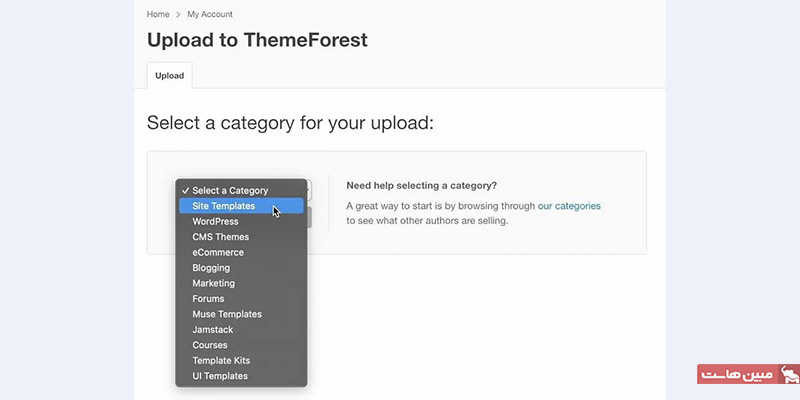Go to Home in the breadcrumb
This screenshot has height=400, width=800.
158,14
